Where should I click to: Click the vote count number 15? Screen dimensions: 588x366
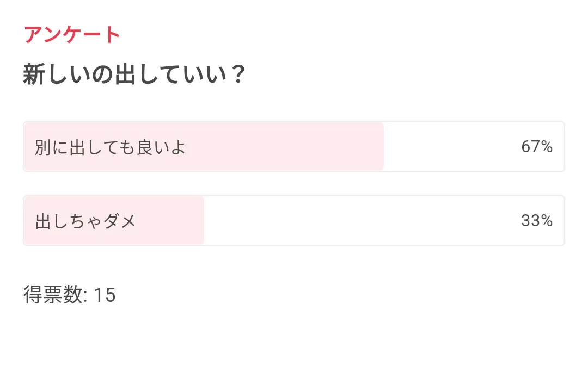105,295
